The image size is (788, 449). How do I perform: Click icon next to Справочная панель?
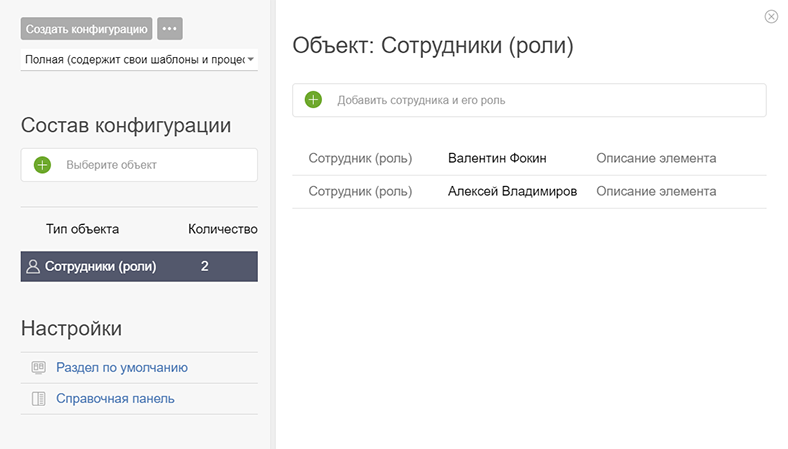[39, 399]
